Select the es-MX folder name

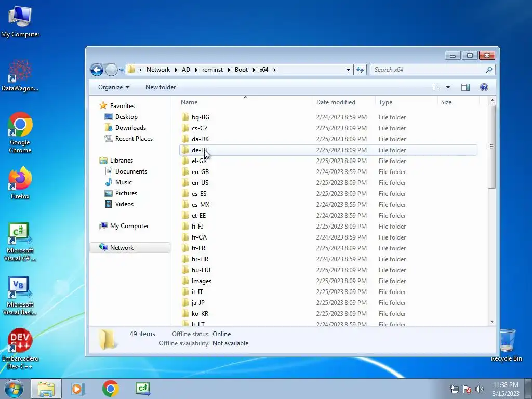pos(200,205)
